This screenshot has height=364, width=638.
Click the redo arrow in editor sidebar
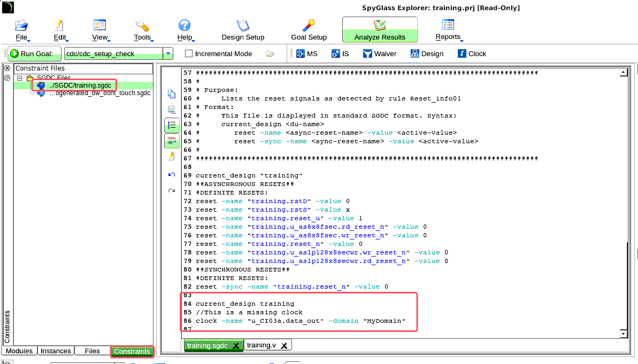coord(172,190)
